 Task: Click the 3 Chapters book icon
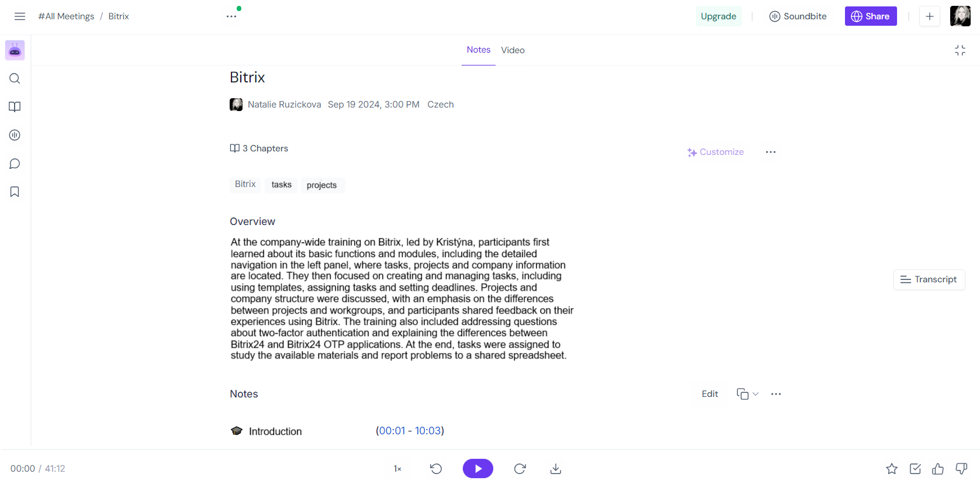tap(235, 148)
